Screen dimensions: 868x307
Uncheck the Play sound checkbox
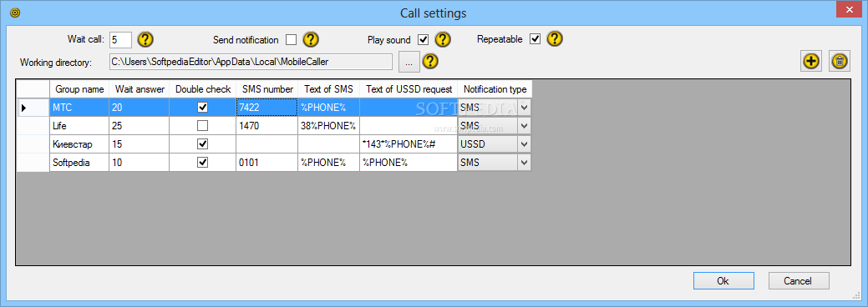pos(424,40)
